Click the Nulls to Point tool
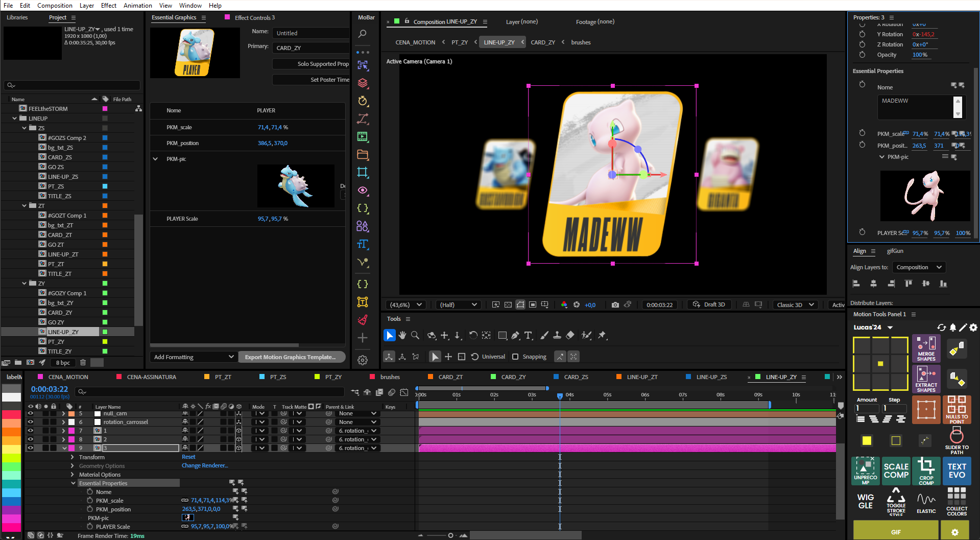Viewport: 980px width, 540px height. pyautogui.click(x=957, y=409)
